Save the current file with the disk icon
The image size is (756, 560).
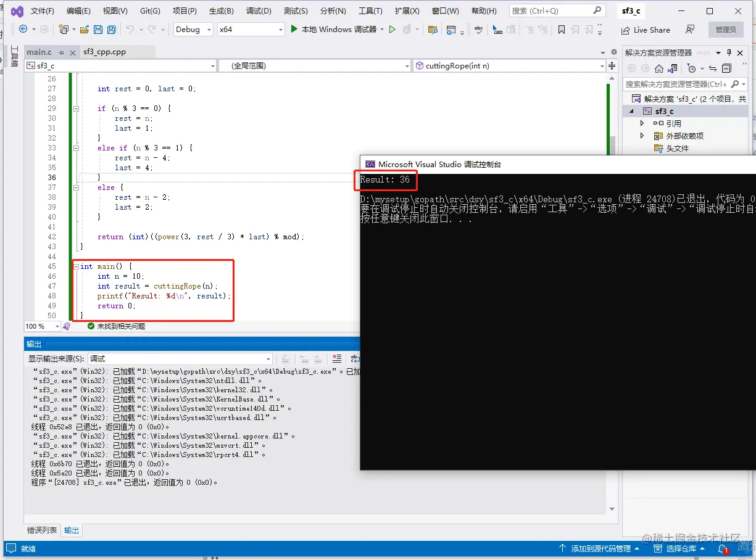(98, 29)
